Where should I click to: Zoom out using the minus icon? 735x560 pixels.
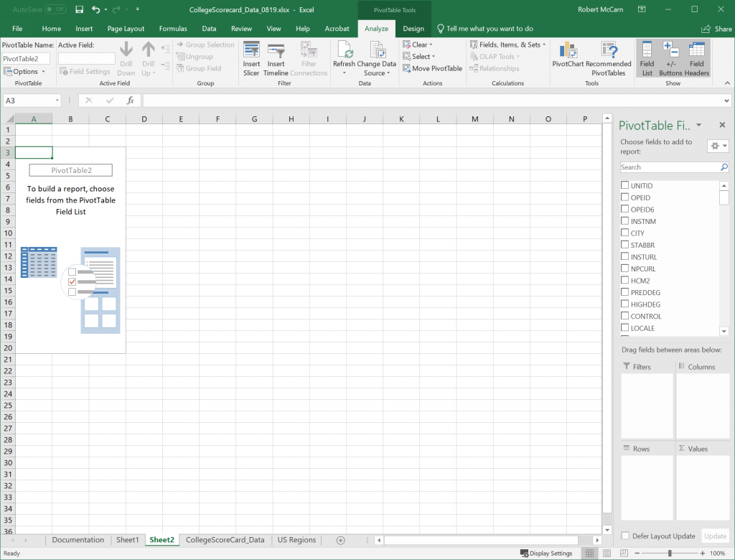(639, 554)
